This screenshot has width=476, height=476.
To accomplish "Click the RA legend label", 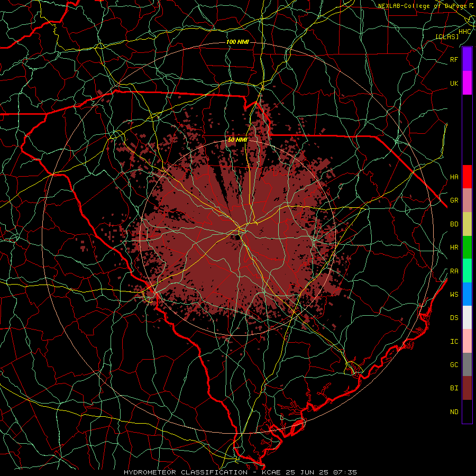I will click(454, 271).
